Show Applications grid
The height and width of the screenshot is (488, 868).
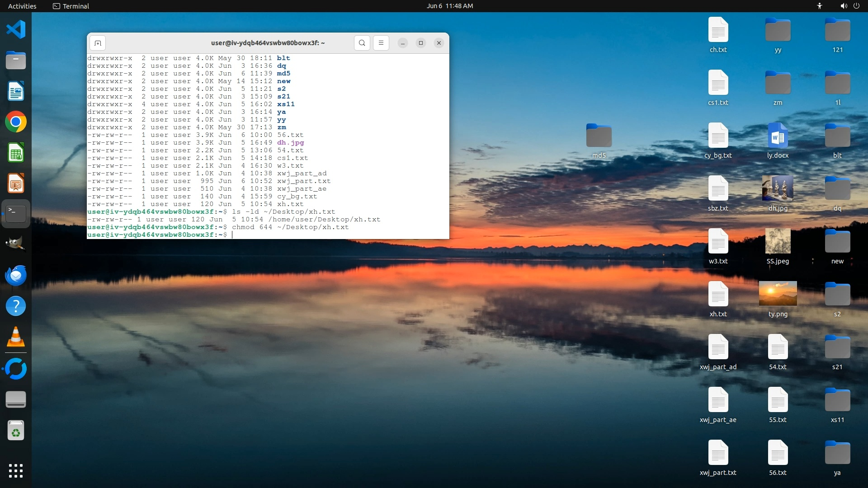tap(16, 470)
